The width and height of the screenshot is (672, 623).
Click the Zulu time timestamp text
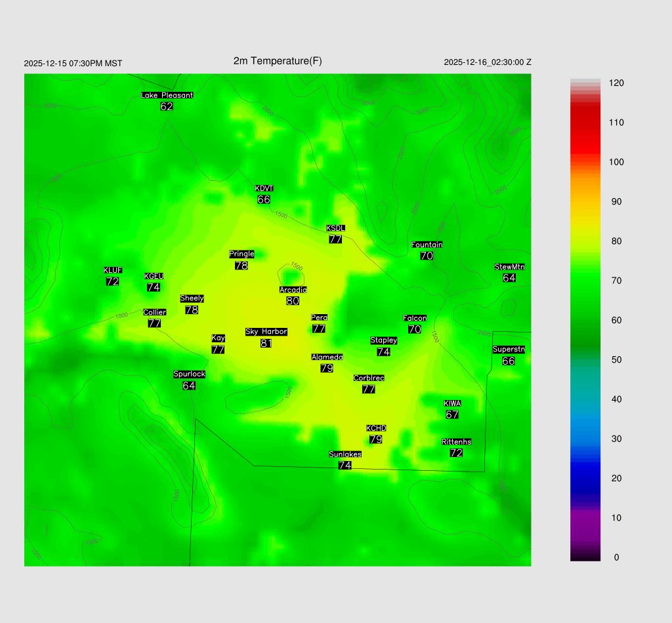click(x=488, y=62)
